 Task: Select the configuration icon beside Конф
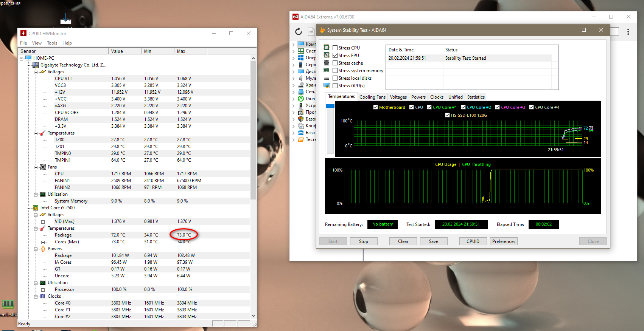tap(301, 125)
